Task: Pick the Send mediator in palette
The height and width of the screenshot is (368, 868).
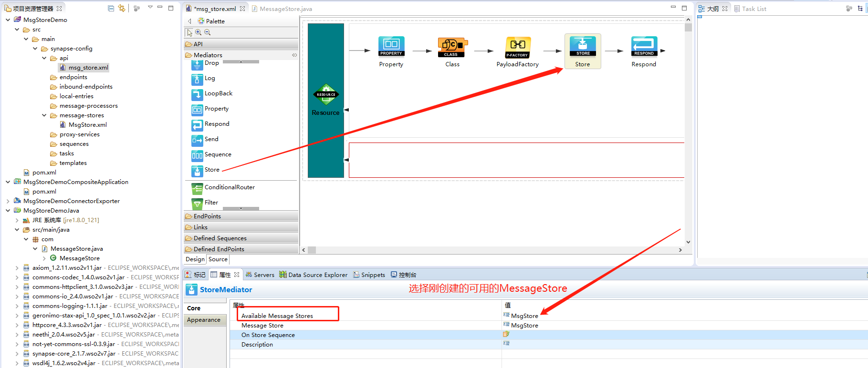Action: coord(205,140)
